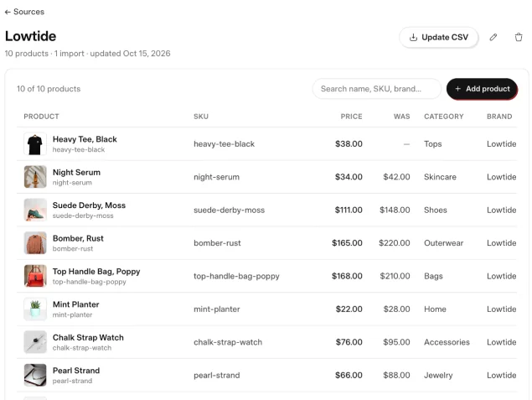Select the $38.00 price cell

(349, 144)
